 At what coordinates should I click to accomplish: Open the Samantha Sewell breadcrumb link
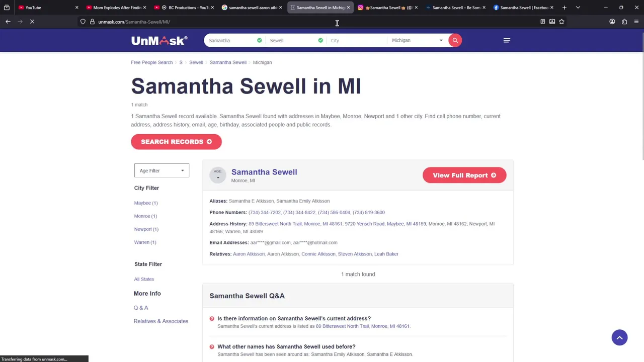pyautogui.click(x=228, y=62)
